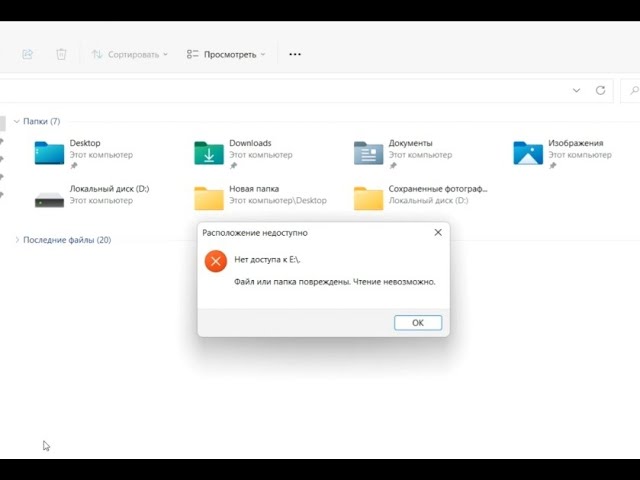The image size is (640, 480).
Task: Expand the address bar history chevron
Action: (x=576, y=90)
